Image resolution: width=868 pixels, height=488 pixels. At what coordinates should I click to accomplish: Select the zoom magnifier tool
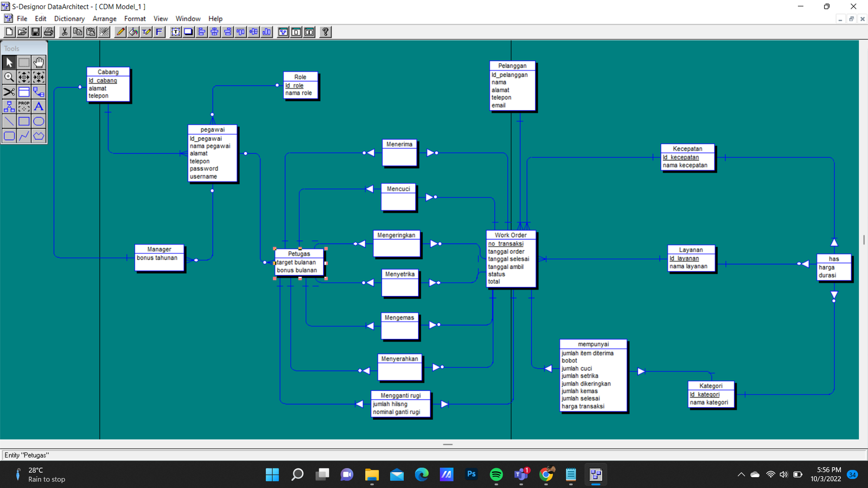click(x=9, y=77)
